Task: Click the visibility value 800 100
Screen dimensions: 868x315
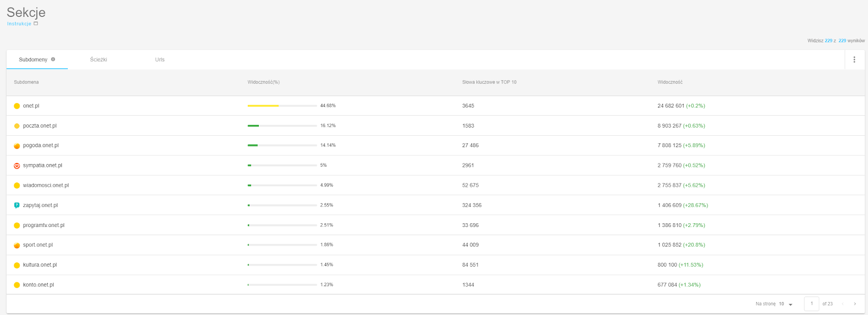Action: [667, 265]
